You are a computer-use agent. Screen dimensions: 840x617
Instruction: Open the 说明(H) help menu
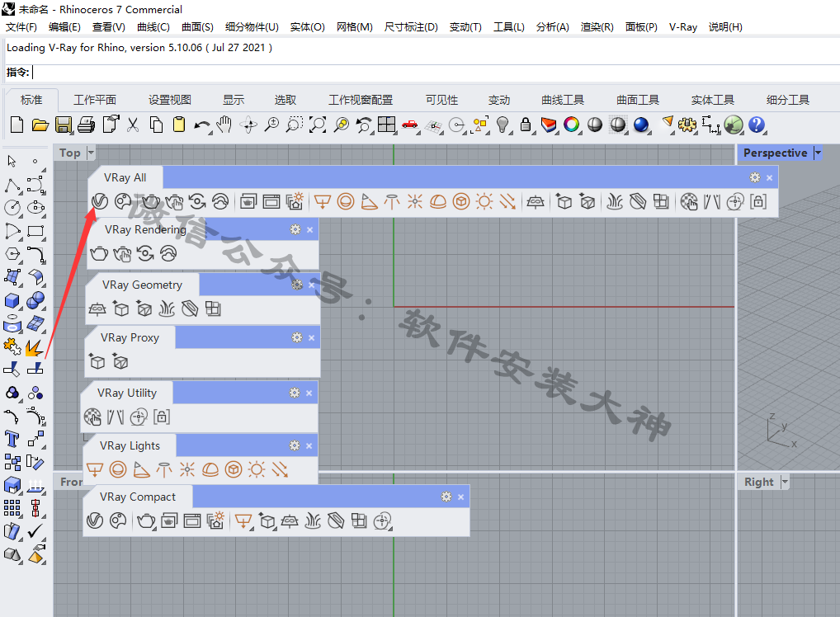point(725,26)
